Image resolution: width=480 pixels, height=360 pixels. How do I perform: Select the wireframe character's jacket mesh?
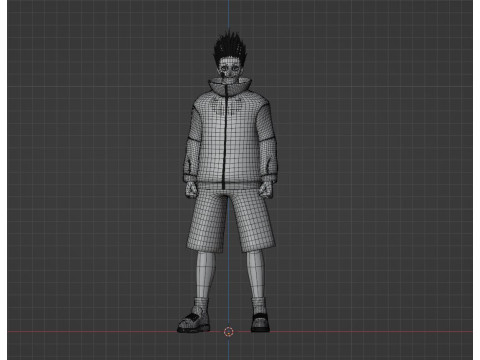[x=230, y=133]
